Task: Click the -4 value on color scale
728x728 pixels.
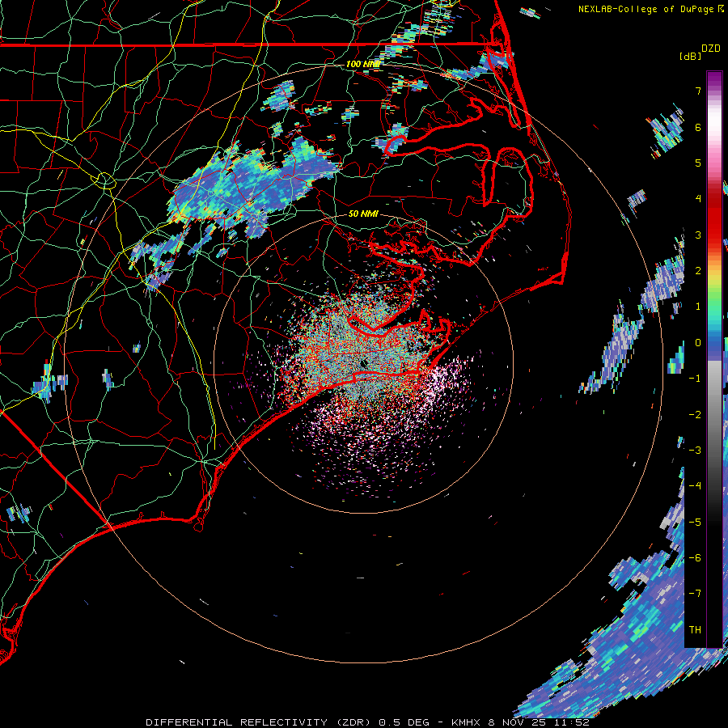Action: coord(695,486)
